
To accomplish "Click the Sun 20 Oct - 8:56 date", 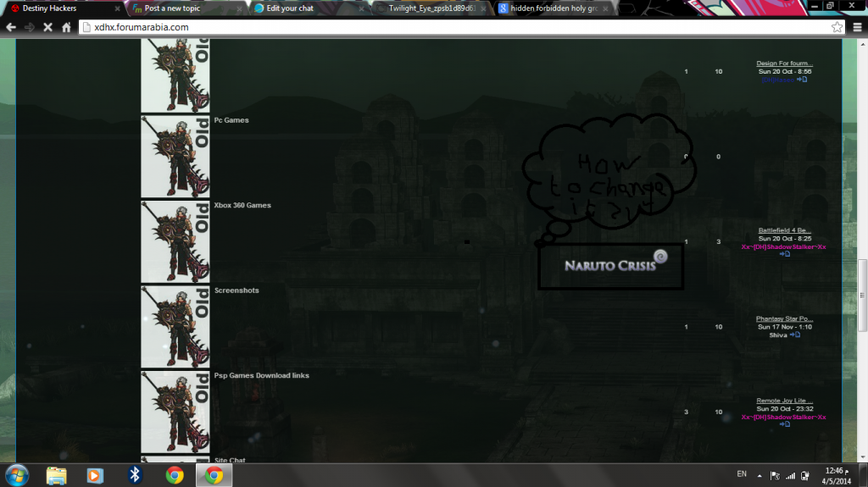I will click(x=784, y=71).
